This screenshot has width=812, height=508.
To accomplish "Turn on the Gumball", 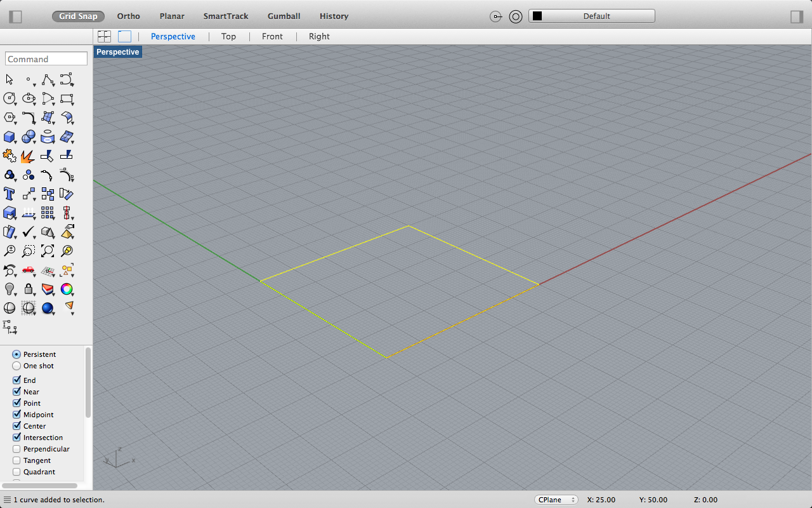I will 284,16.
